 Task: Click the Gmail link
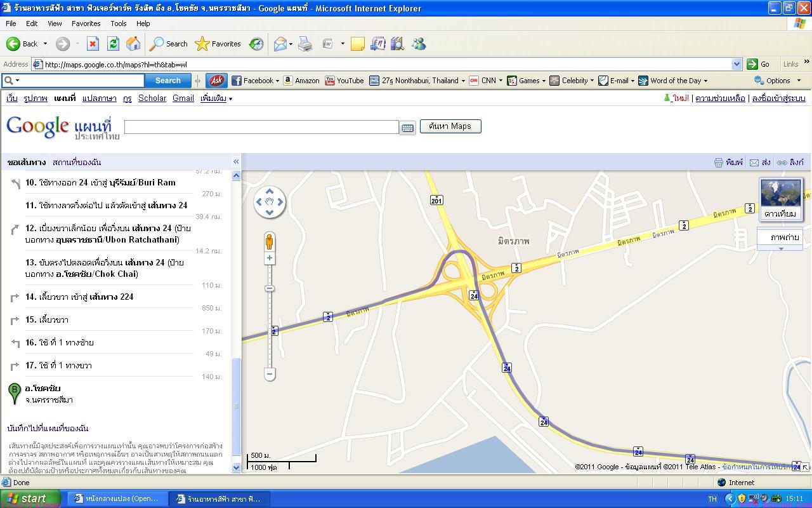tap(183, 98)
